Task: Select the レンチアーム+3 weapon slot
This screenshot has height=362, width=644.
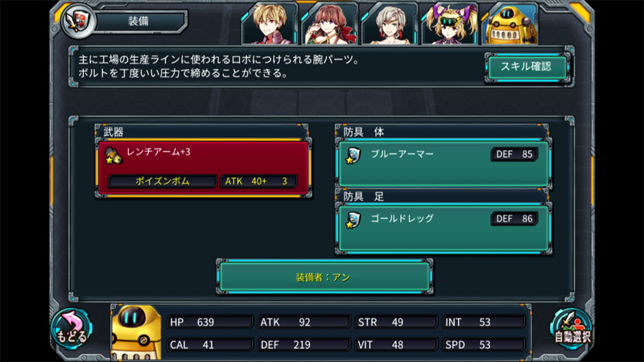Action: pos(203,168)
